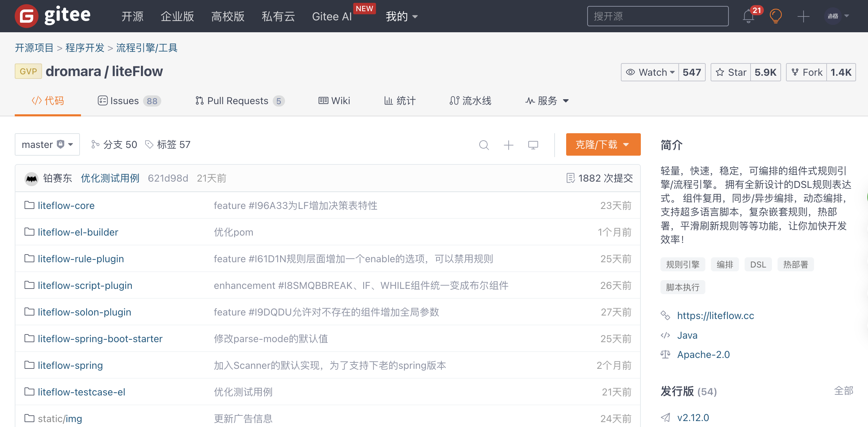Click the search magnifier icon in file toolbar
The height and width of the screenshot is (427, 868).
click(x=484, y=145)
